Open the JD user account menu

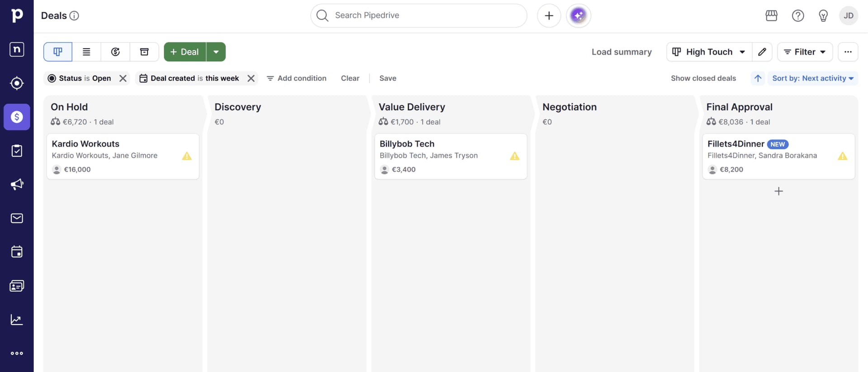(849, 16)
